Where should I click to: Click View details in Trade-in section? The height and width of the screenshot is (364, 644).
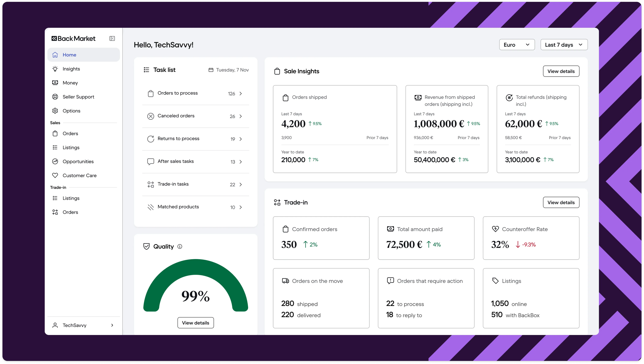click(x=561, y=203)
